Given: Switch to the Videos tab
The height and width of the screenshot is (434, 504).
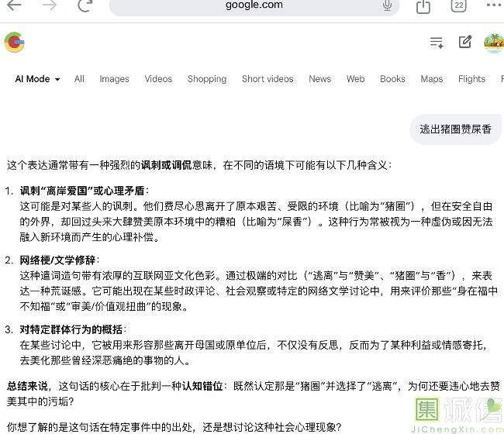Looking at the screenshot, I should point(158,79).
